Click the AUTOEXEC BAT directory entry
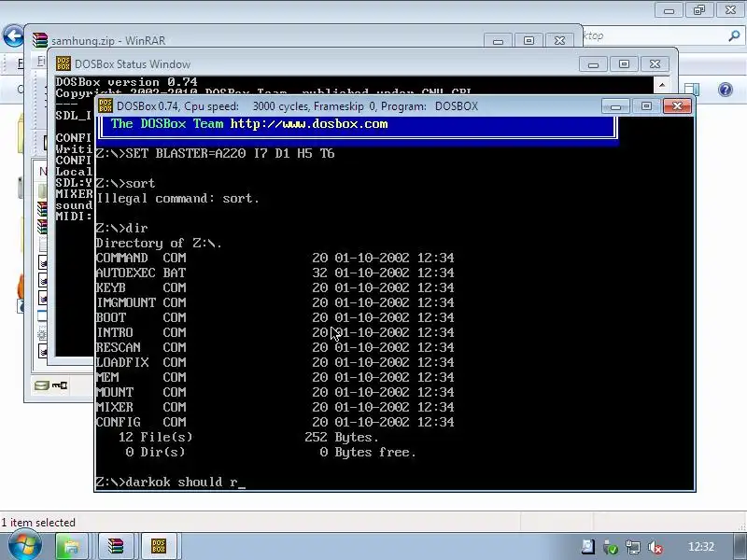747x560 pixels. coord(275,273)
